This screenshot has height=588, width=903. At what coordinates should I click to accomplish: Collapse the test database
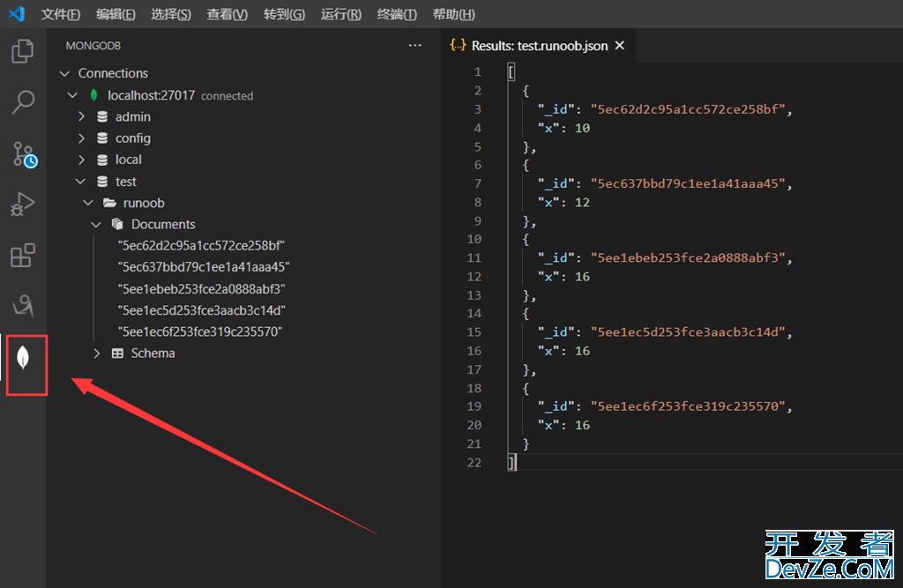80,182
